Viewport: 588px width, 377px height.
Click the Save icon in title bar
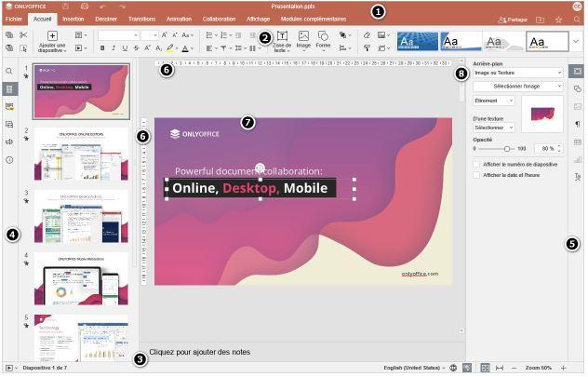pyautogui.click(x=66, y=7)
